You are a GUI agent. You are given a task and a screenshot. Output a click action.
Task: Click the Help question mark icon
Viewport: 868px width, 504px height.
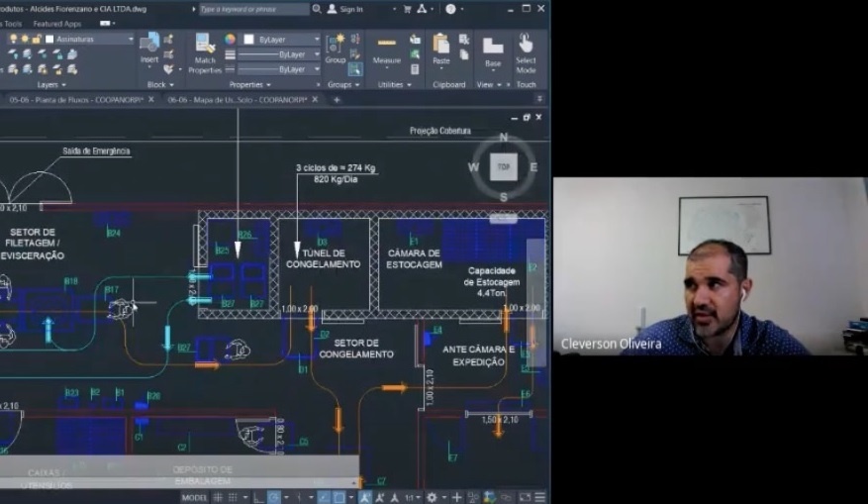[x=450, y=9]
